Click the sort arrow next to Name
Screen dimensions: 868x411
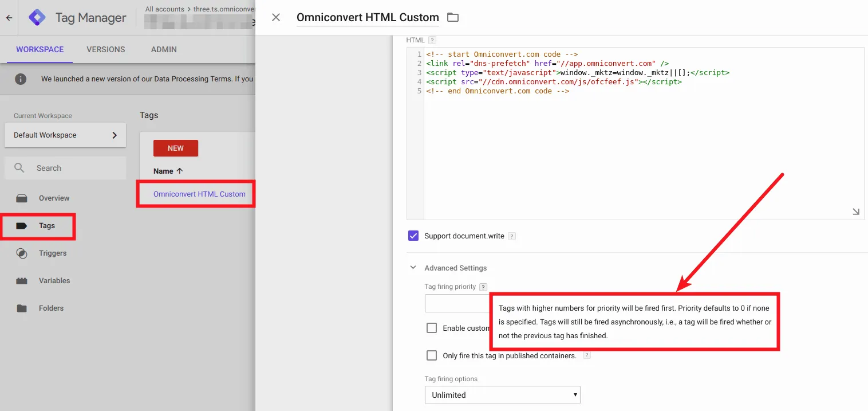click(180, 171)
